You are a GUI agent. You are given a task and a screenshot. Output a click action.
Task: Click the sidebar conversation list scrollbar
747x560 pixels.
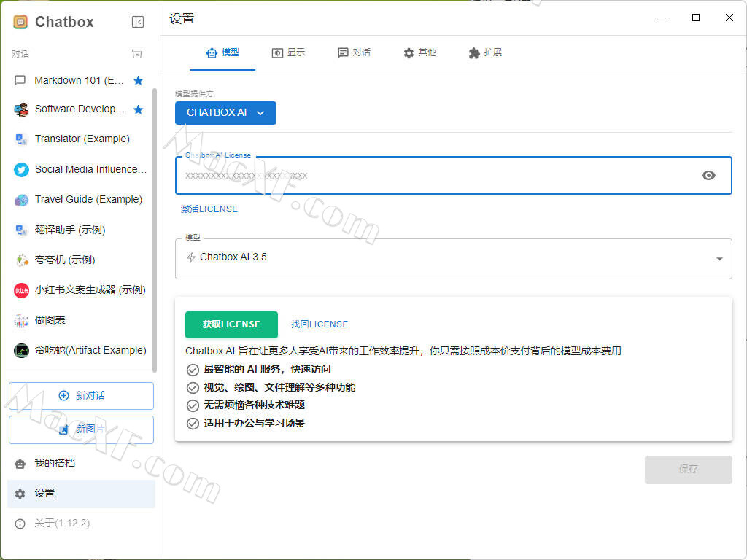coord(155,230)
